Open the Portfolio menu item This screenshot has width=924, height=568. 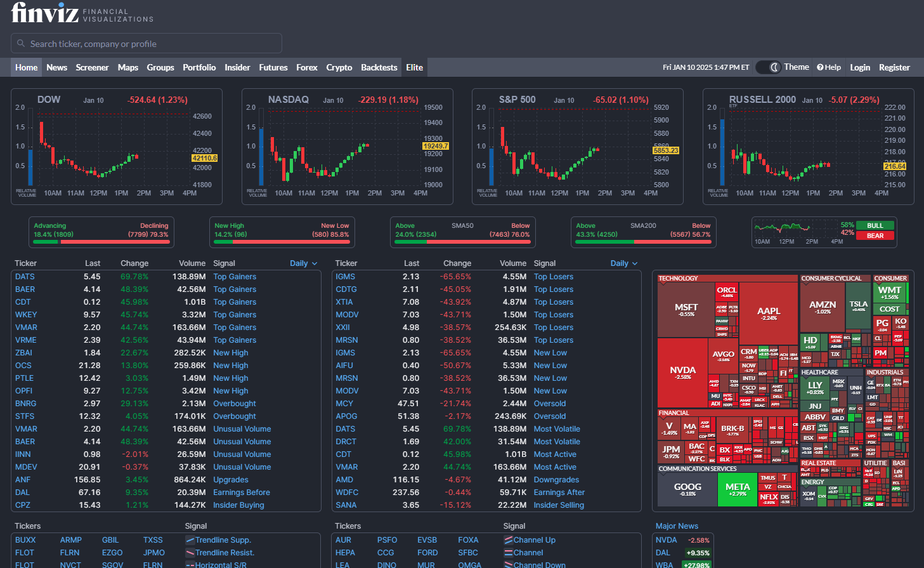199,67
